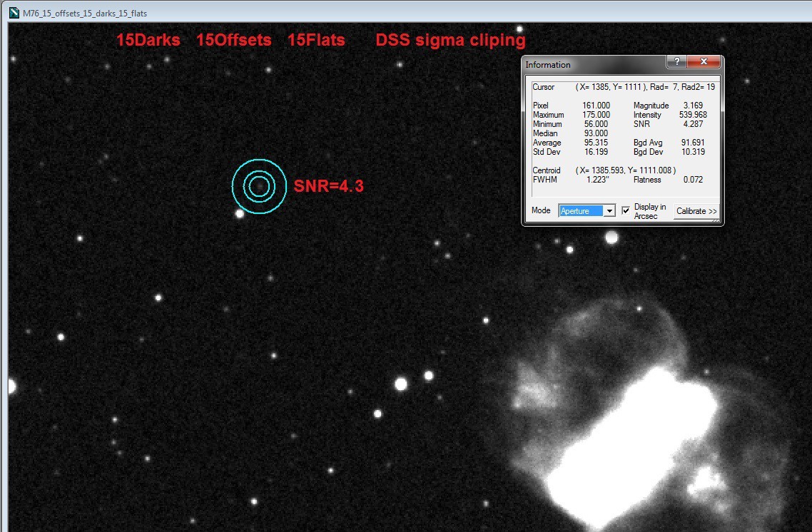This screenshot has height=532, width=812.
Task: Toggle the Display in Arcsec checkbox
Action: (626, 209)
